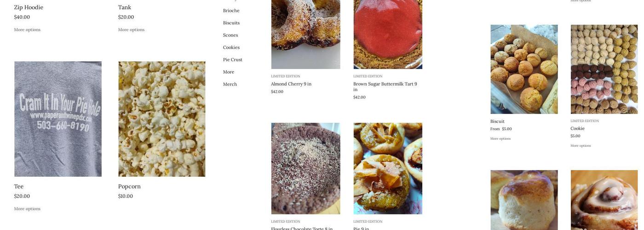Open the Cookie product photo

point(604,69)
